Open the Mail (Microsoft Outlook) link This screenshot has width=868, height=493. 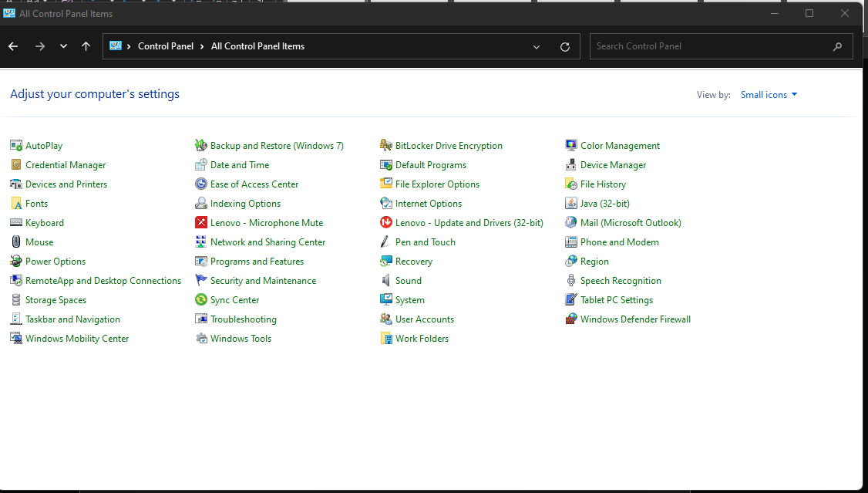631,223
